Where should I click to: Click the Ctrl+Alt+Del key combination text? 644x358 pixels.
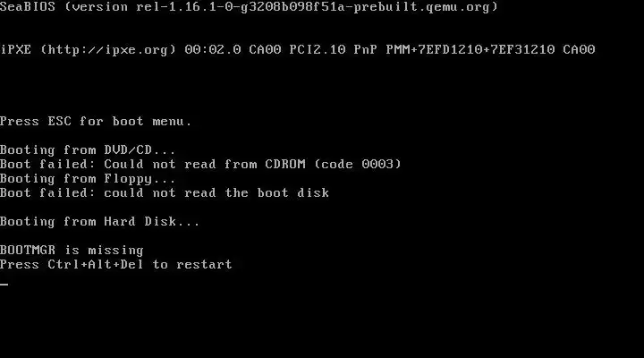(x=96, y=265)
